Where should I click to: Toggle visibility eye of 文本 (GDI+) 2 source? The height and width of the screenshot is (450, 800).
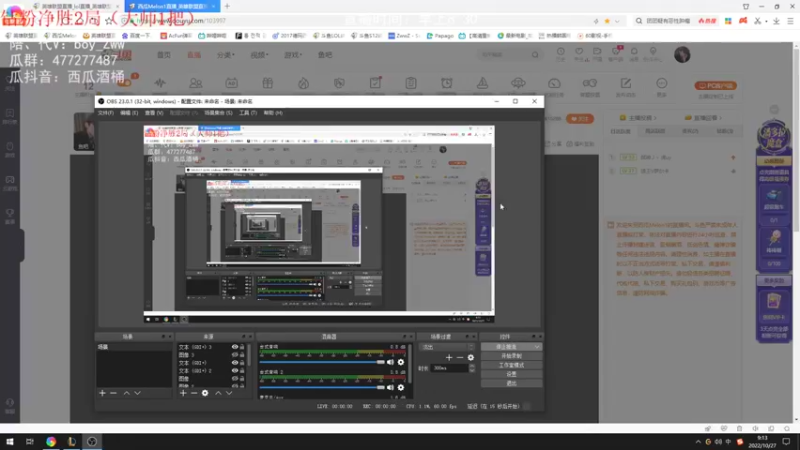tap(235, 370)
